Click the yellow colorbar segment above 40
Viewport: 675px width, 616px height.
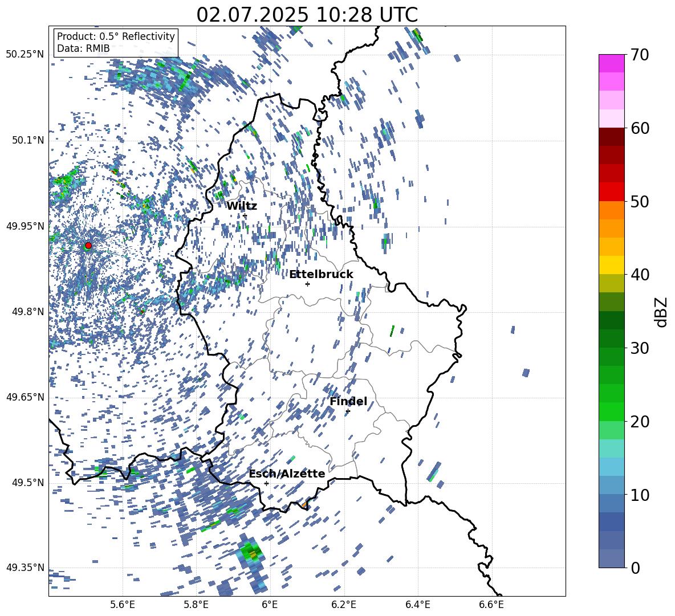tap(611, 265)
